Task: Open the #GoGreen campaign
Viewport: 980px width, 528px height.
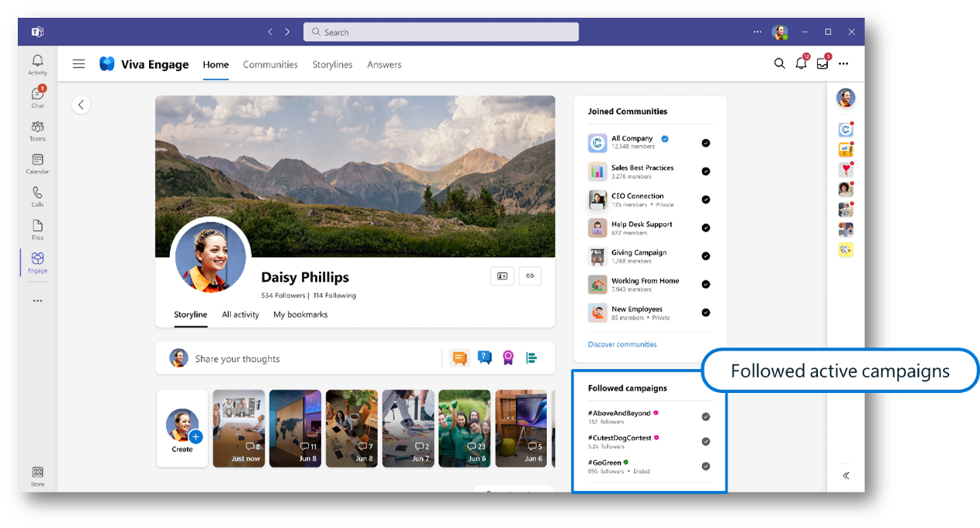Action: pyautogui.click(x=604, y=463)
